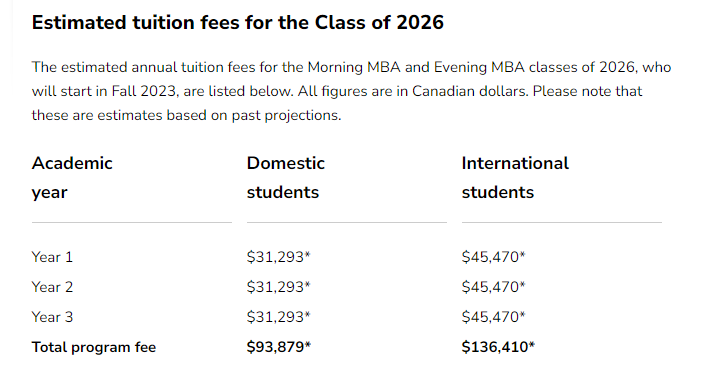Click the domestic total $93,879
The width and height of the screenshot is (705, 373).
(279, 347)
